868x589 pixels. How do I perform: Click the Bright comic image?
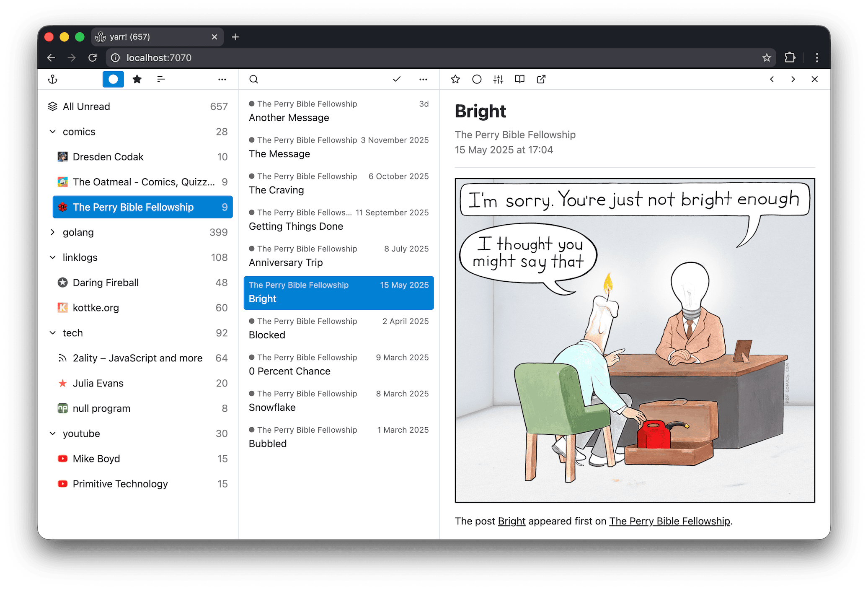tap(635, 340)
